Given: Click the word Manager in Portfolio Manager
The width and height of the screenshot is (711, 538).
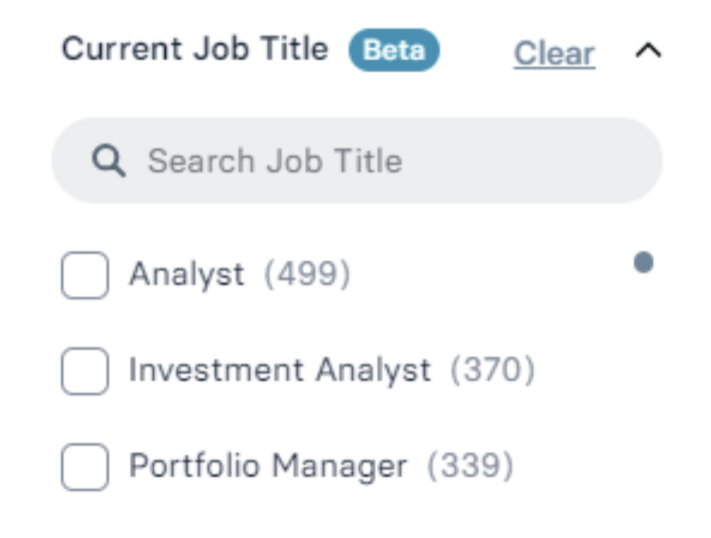Looking at the screenshot, I should 339,467.
